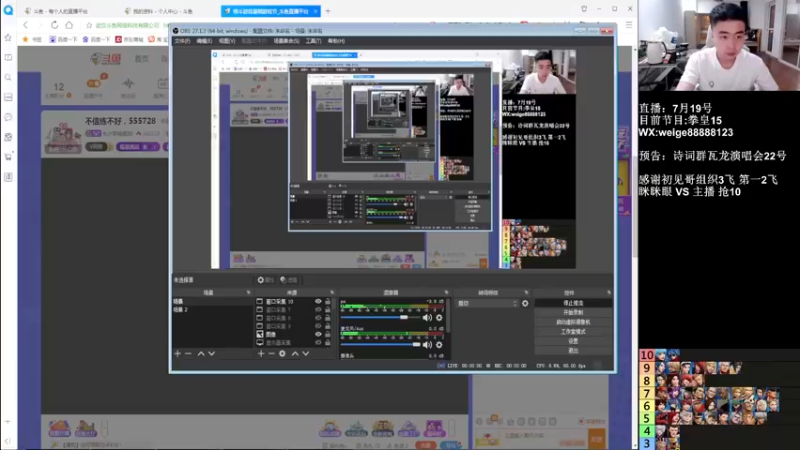Open search icon in browser sidebar
Screen dimensions: 800x450
(x=8, y=78)
